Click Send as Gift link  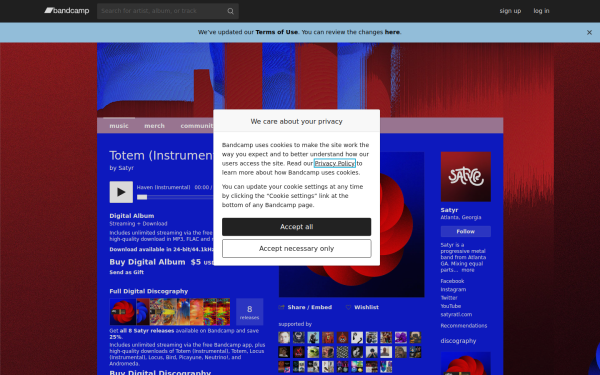pos(127,272)
